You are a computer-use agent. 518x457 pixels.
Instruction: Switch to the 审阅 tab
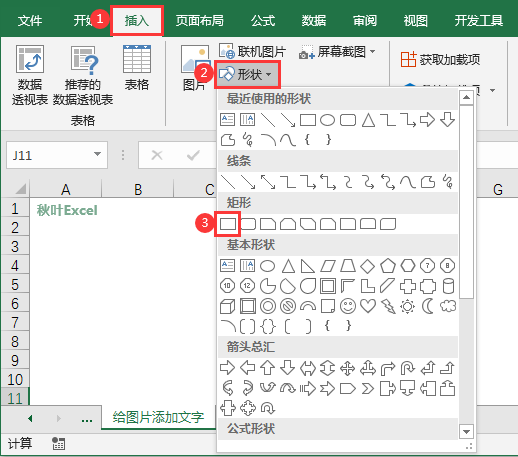(365, 21)
